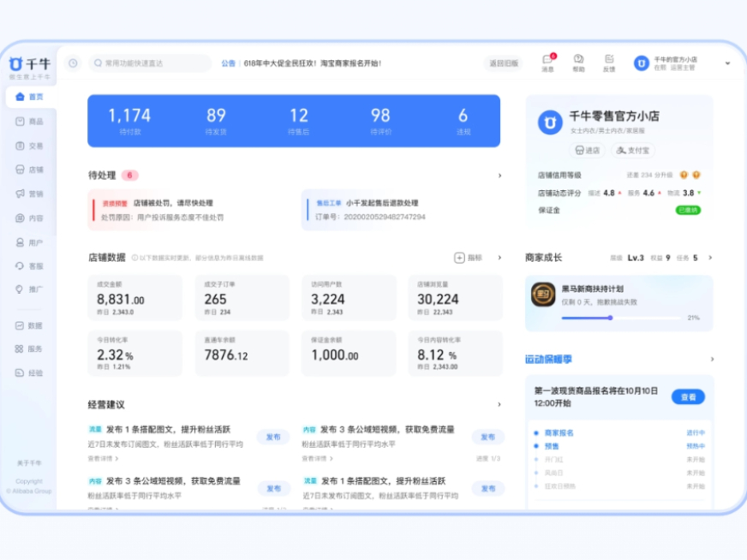Click the 访问用户数 3,224 data card
Image resolution: width=747 pixels, height=560 pixels.
coord(350,298)
